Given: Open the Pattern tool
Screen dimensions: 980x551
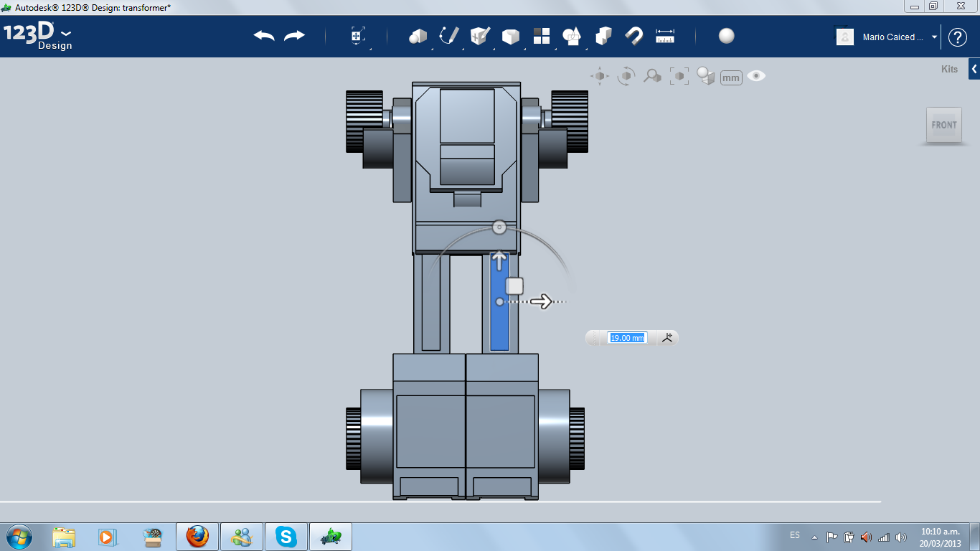Looking at the screenshot, I should tap(541, 36).
